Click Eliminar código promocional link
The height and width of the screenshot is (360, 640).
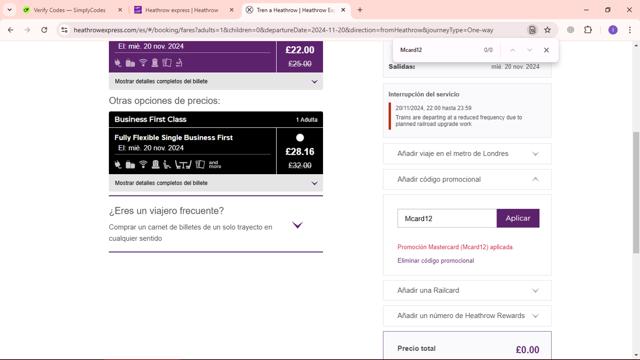point(436,260)
